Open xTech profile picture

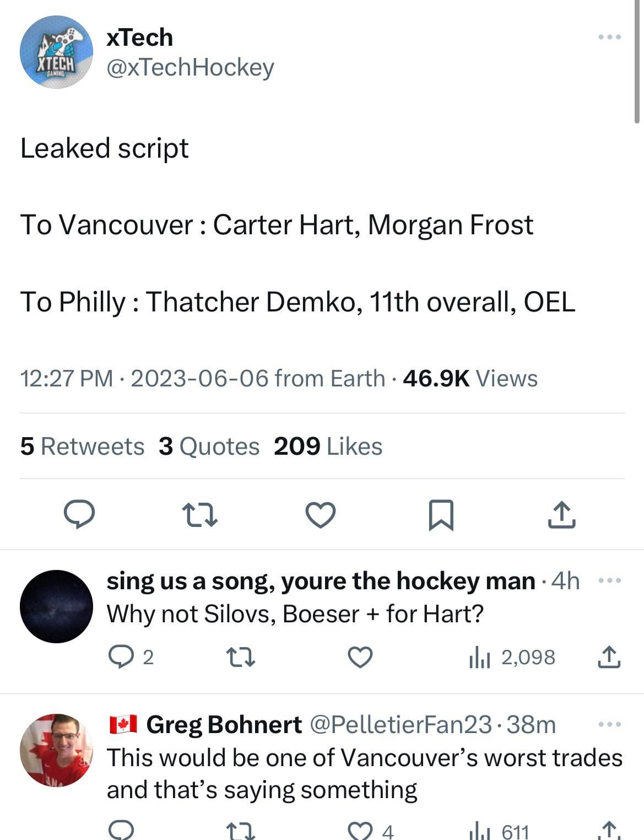tap(56, 52)
